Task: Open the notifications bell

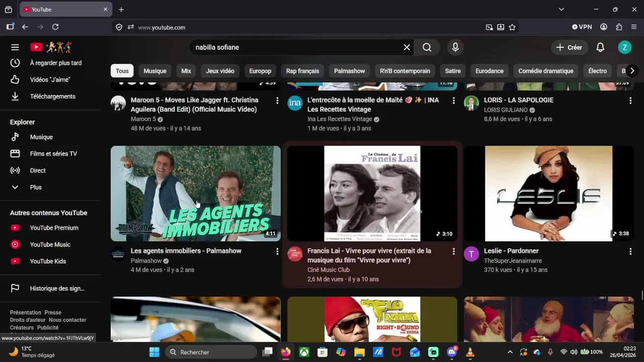Action: point(600,47)
